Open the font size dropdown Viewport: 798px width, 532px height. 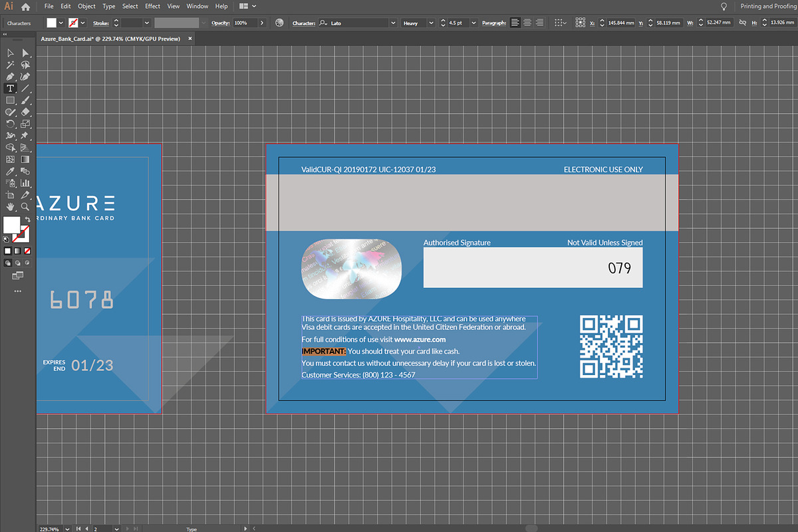pyautogui.click(x=474, y=23)
